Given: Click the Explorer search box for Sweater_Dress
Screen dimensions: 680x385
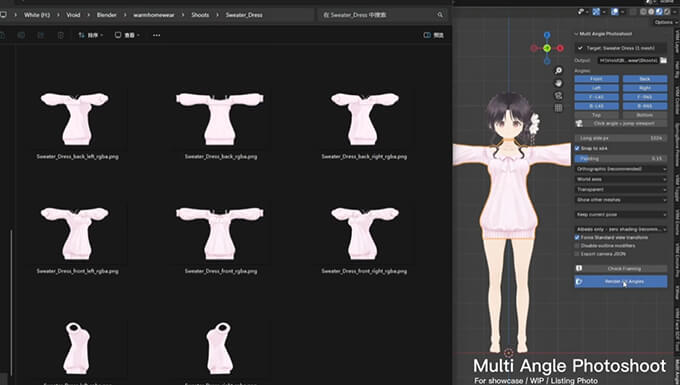Looking at the screenshot, I should [382, 15].
